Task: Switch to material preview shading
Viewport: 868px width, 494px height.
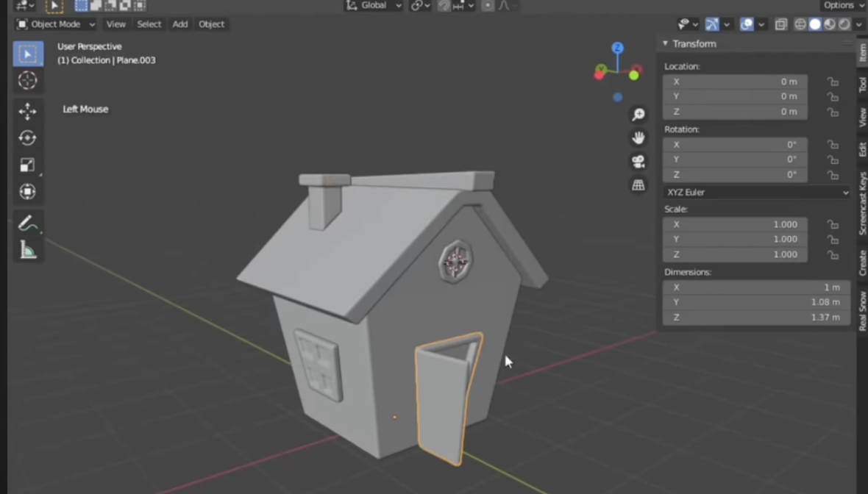Action: click(829, 24)
